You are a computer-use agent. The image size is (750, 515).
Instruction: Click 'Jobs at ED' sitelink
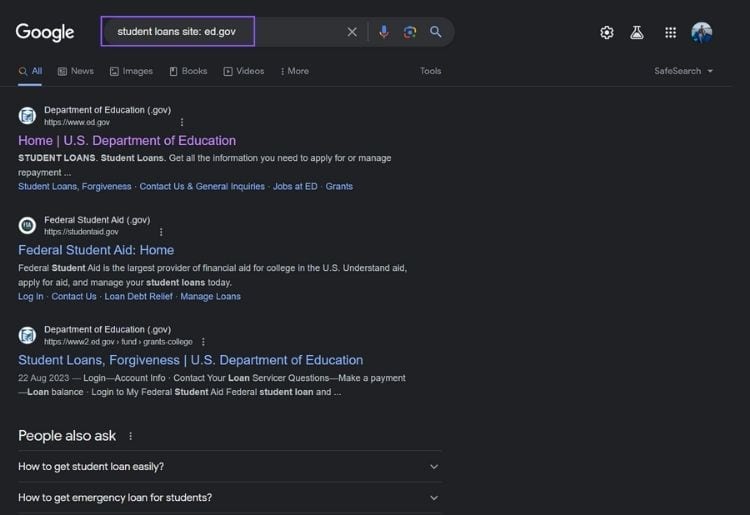pyautogui.click(x=295, y=186)
